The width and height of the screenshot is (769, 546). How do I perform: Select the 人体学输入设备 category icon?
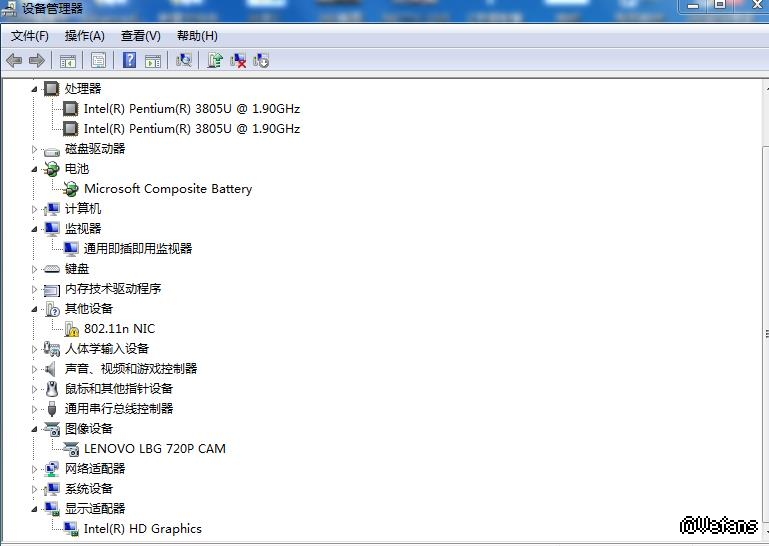point(51,349)
